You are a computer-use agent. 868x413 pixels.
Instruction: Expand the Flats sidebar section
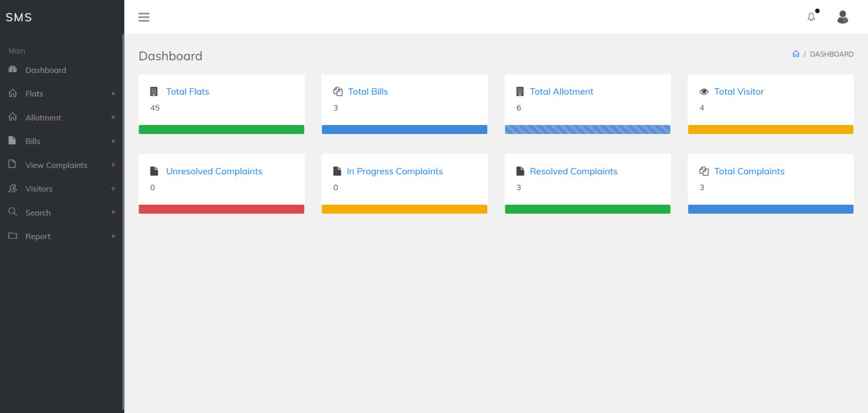pos(113,93)
